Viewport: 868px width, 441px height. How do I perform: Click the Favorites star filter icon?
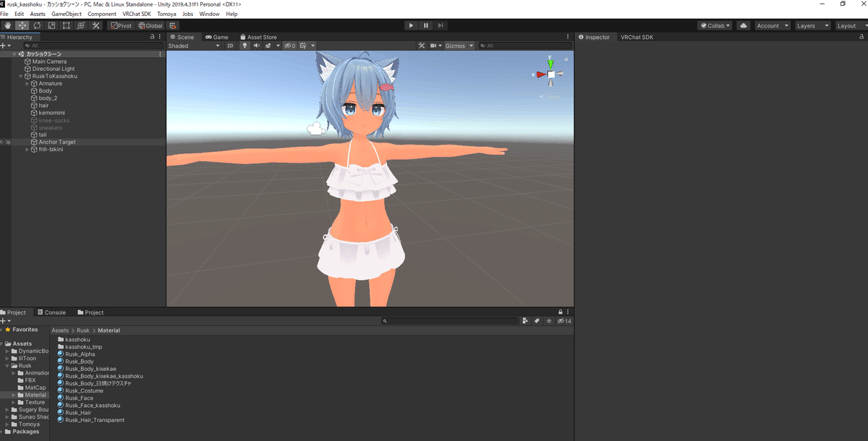550,321
